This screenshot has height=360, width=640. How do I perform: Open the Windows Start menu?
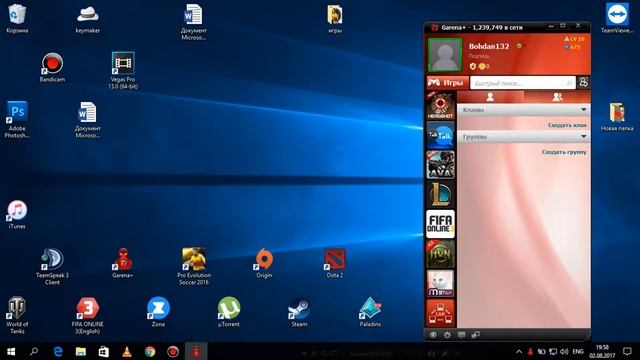tap(11, 351)
